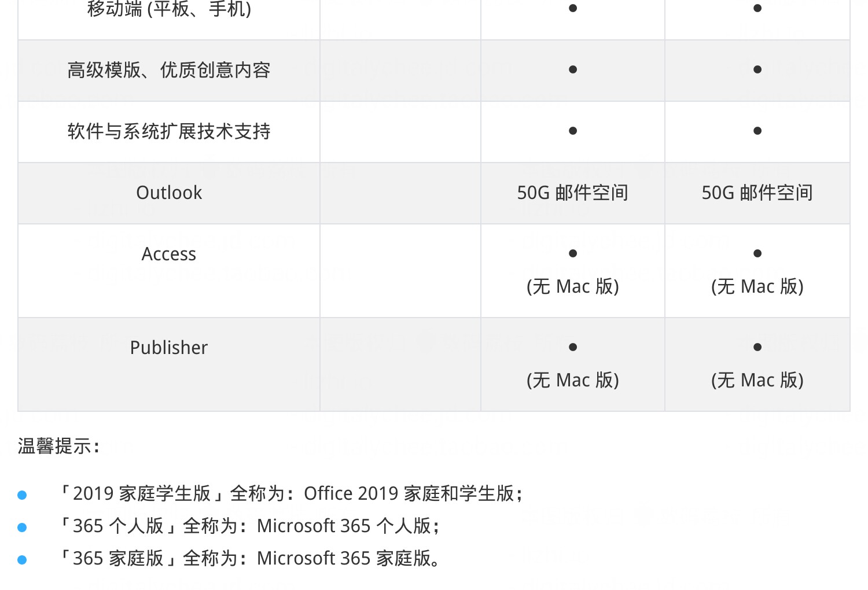Click the 温馨提示 heading

click(x=59, y=446)
